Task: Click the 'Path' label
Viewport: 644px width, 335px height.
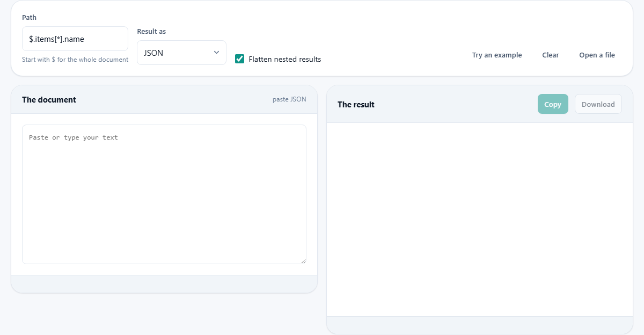Action: (x=29, y=18)
